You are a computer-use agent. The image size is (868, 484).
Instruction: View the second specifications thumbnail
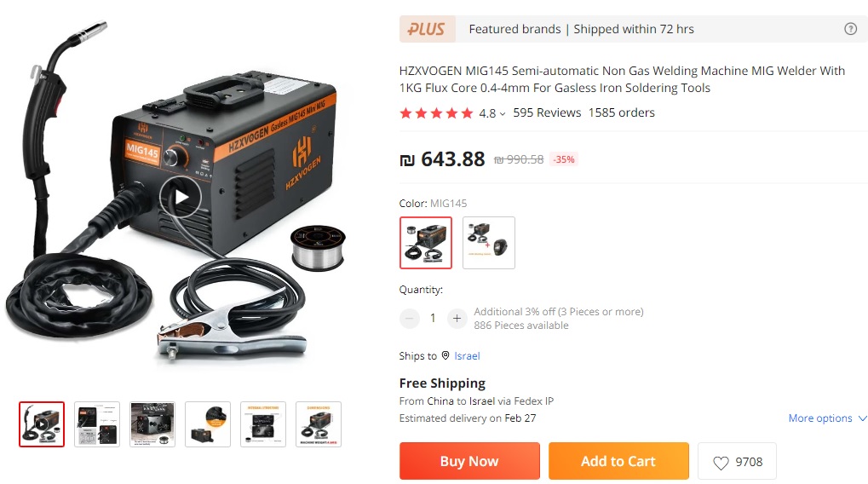pos(97,424)
